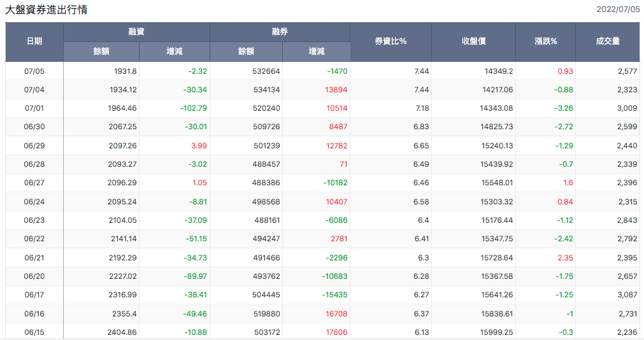
Task: Select the 07/04 date cell
Action: 34,90
